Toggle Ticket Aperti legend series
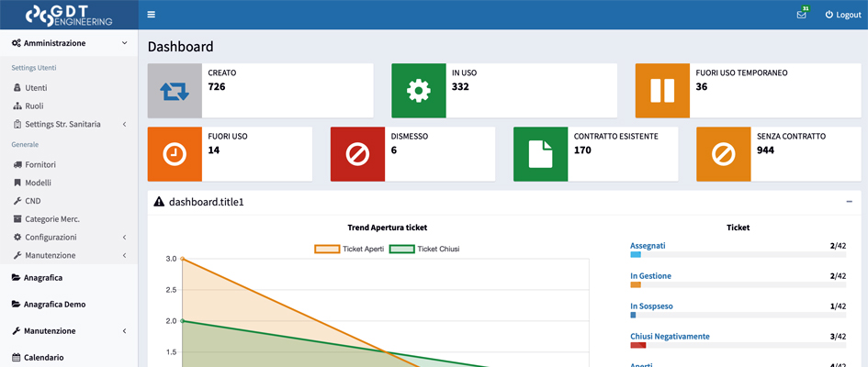 (x=349, y=250)
